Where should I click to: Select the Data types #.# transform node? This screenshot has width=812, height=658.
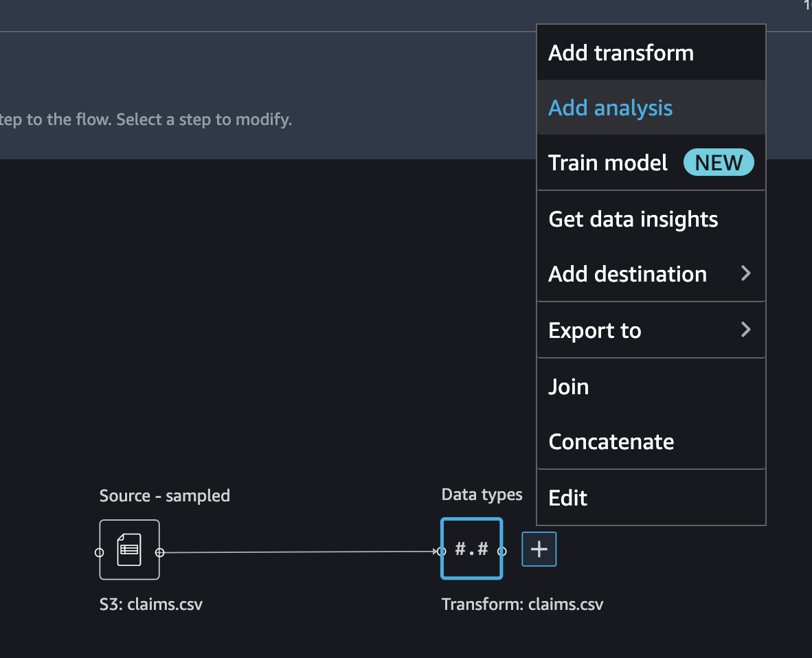click(472, 549)
